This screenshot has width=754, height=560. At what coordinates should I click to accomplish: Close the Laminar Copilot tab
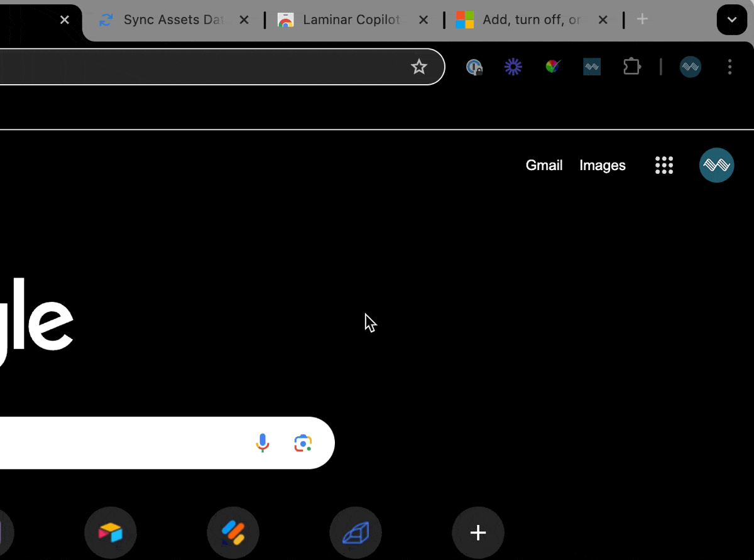point(423,20)
